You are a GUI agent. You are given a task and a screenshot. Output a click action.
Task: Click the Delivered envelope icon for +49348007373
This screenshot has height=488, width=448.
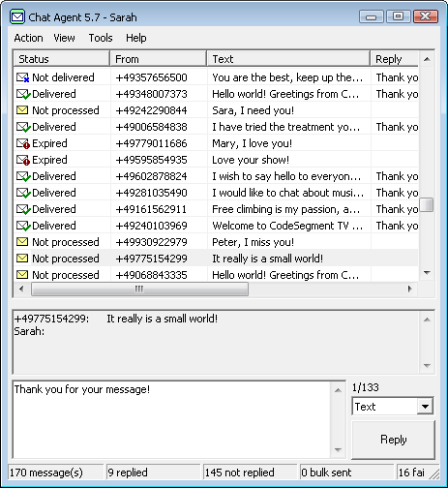tap(23, 94)
